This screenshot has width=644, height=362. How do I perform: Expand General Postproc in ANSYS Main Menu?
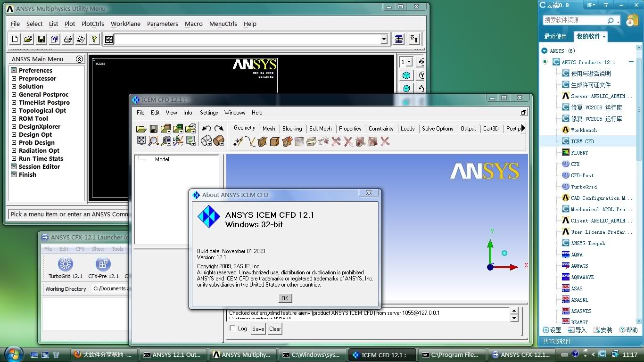(x=14, y=95)
